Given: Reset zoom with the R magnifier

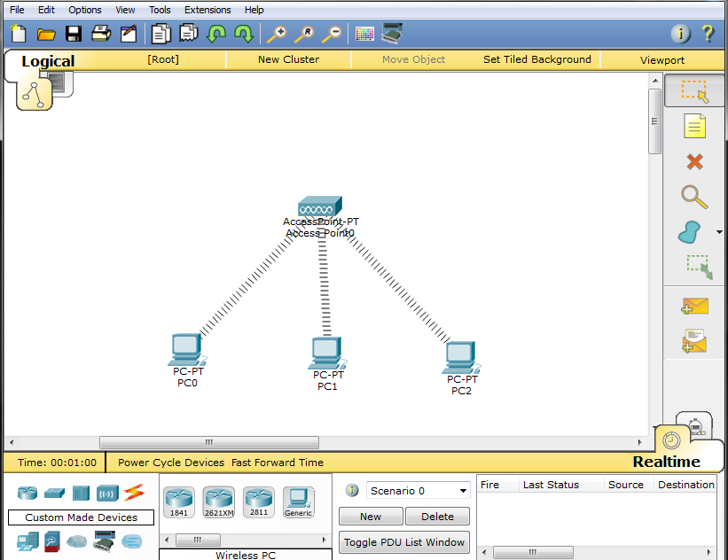Looking at the screenshot, I should tap(304, 34).
